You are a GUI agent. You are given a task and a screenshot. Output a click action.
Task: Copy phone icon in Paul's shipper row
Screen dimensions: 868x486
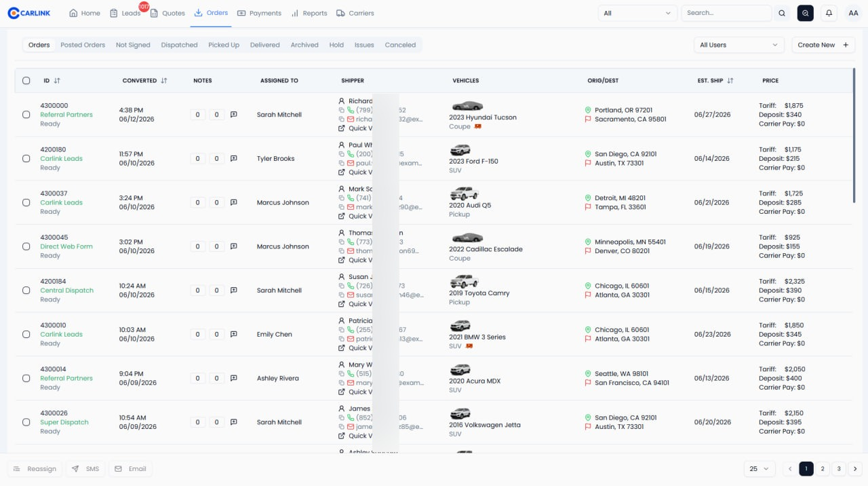pos(342,154)
